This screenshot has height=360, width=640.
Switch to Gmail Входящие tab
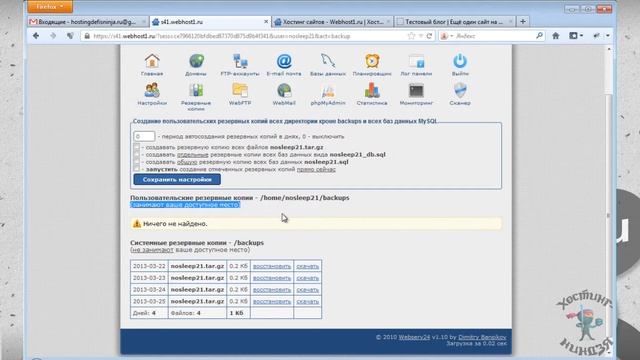coord(87,22)
